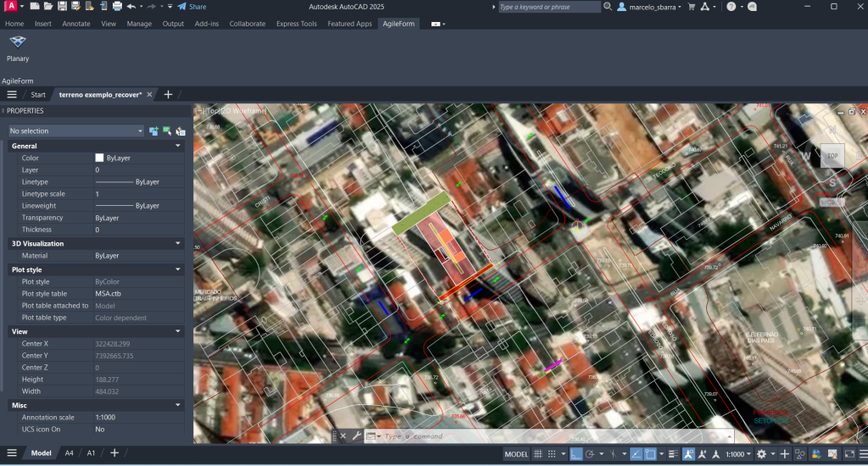Viewport: 868px width, 466px height.
Task: Click the Save icon in the Quick Access toolbar
Action: 62,7
